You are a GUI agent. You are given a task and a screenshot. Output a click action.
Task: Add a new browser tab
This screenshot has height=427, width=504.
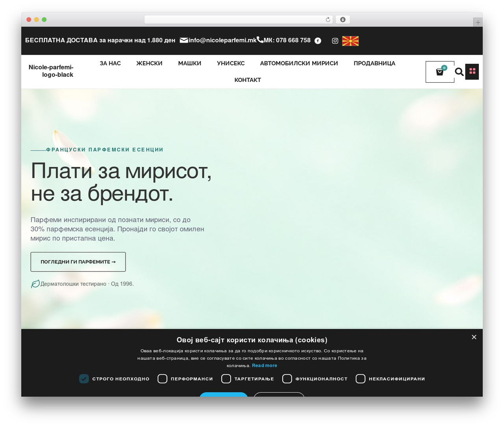[478, 22]
